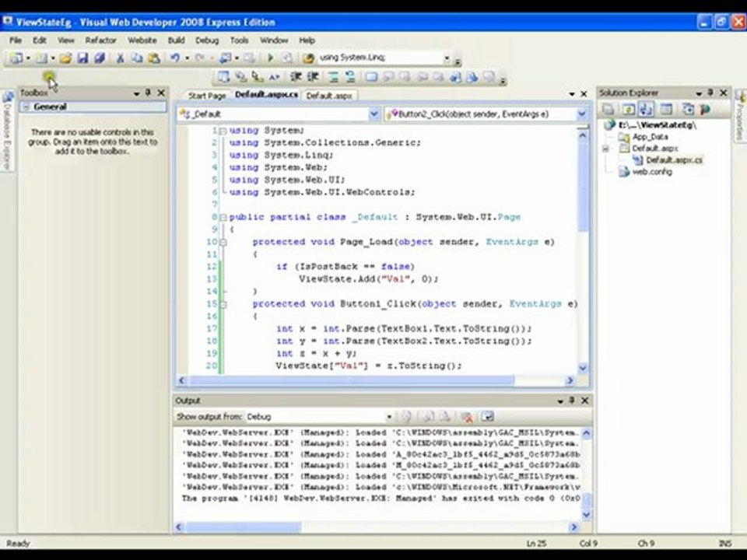This screenshot has height=560, width=747.
Task: Select the ViewStateEg project root node
Action: click(x=658, y=125)
